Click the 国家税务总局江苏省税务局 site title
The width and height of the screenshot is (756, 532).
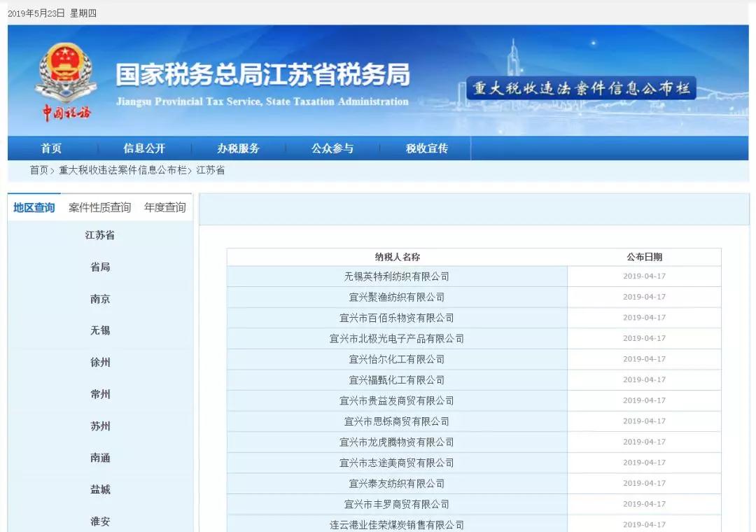(x=262, y=75)
